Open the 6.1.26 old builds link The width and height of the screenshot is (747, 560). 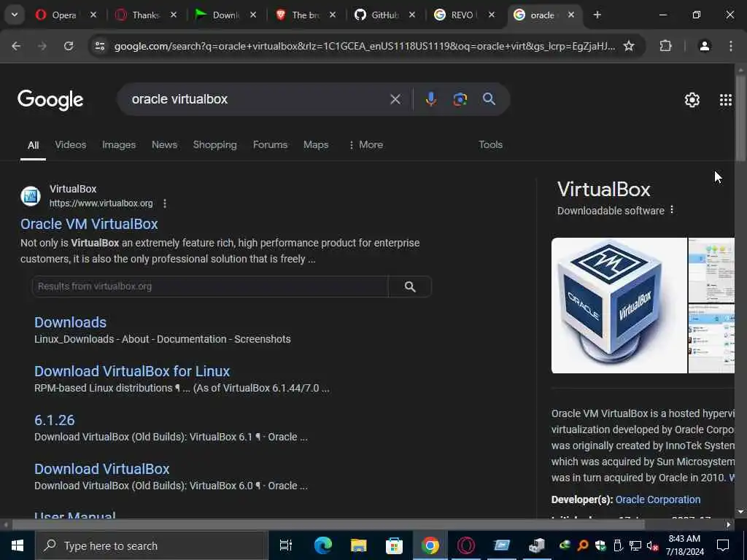54,420
